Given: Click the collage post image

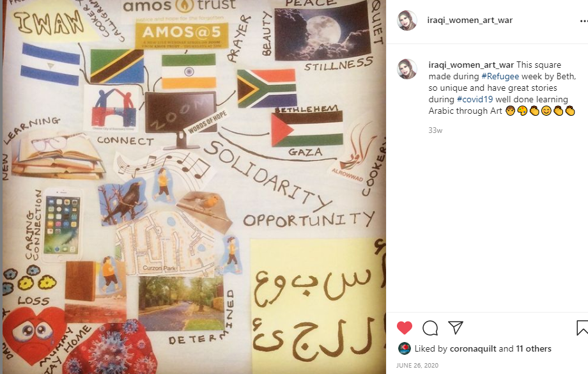Looking at the screenshot, I should click(194, 187).
